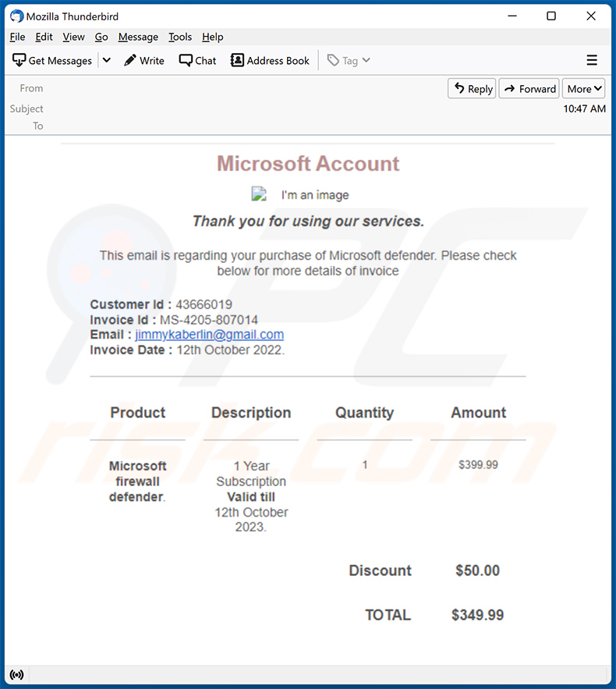The image size is (616, 689).
Task: Click the Invoice Date 12th October 2022
Action: [x=231, y=350]
